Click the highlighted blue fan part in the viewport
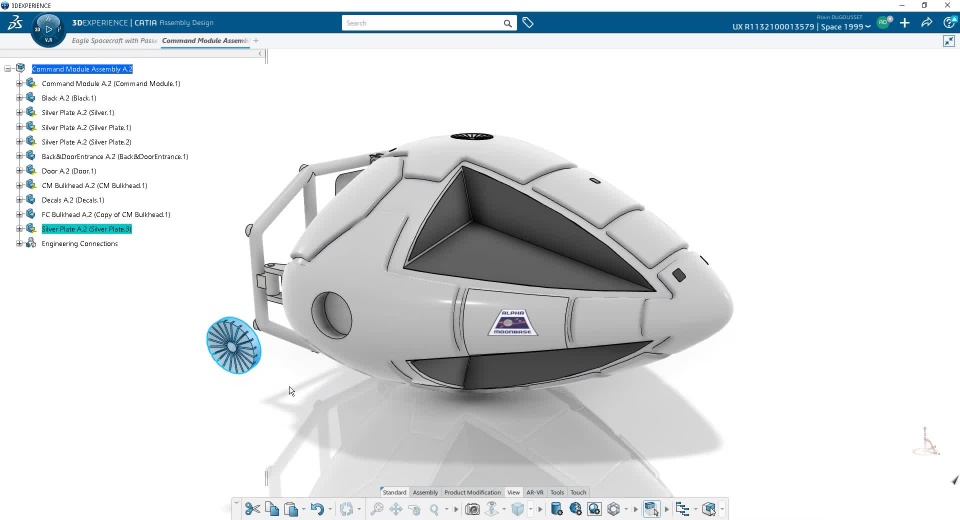The height and width of the screenshot is (520, 960). click(x=233, y=345)
